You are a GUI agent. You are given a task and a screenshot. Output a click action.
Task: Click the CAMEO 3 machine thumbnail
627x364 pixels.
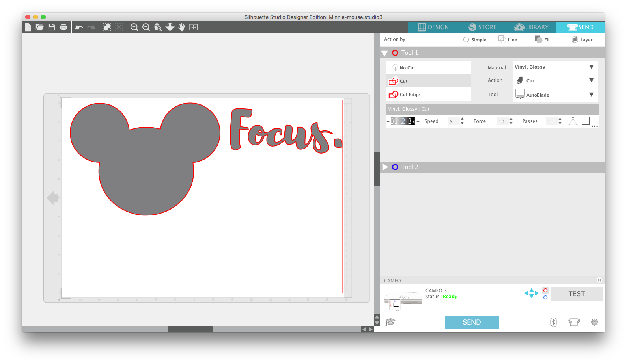(403, 301)
